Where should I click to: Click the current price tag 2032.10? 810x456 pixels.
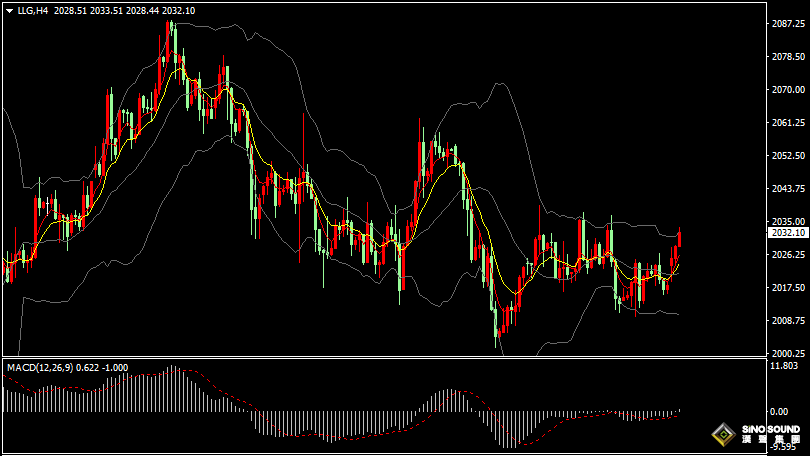click(786, 232)
